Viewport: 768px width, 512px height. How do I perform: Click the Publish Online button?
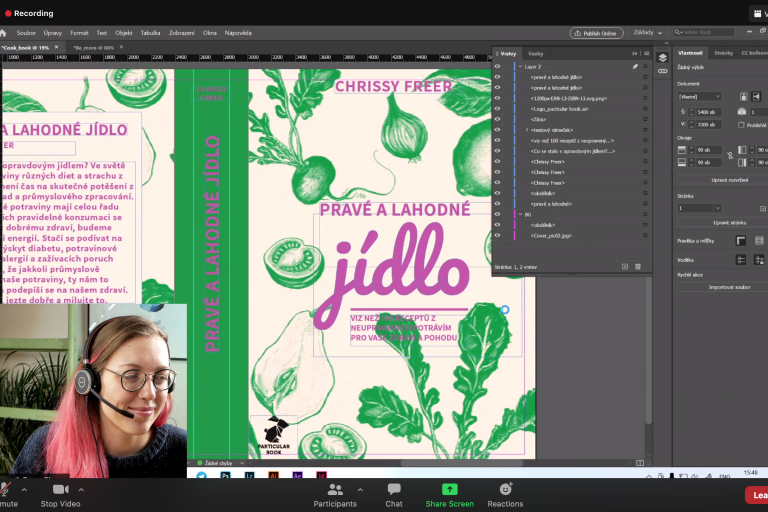pyautogui.click(x=597, y=32)
